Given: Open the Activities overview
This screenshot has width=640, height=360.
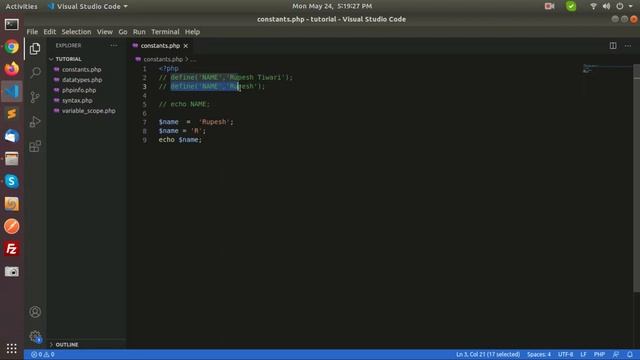Looking at the screenshot, I should pyautogui.click(x=21, y=6).
